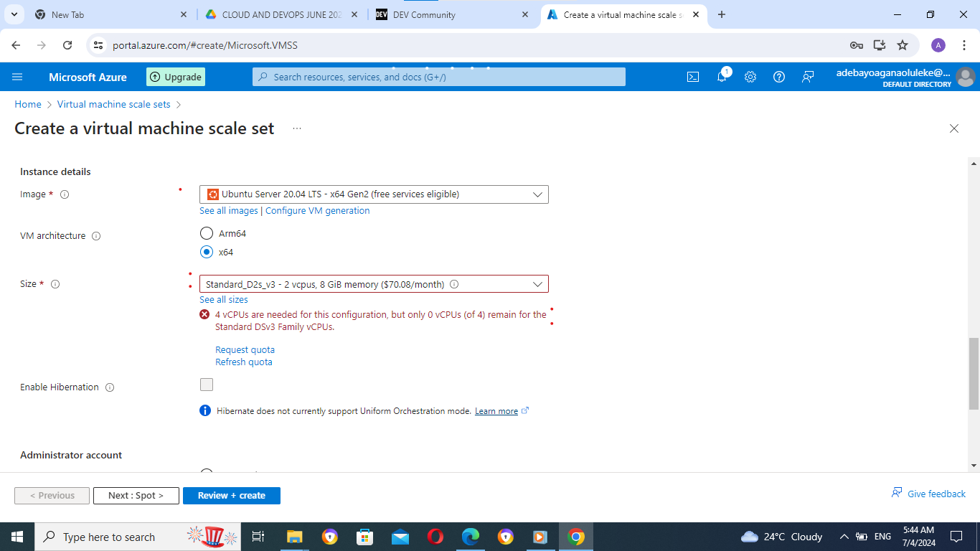Click the Upgrade button
This screenshot has width=980, height=551.
[x=176, y=77]
